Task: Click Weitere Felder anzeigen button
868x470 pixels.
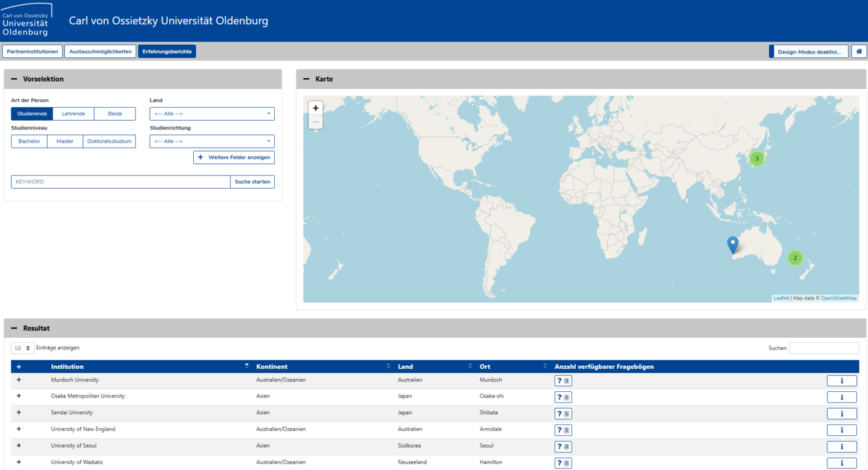Action: (234, 158)
